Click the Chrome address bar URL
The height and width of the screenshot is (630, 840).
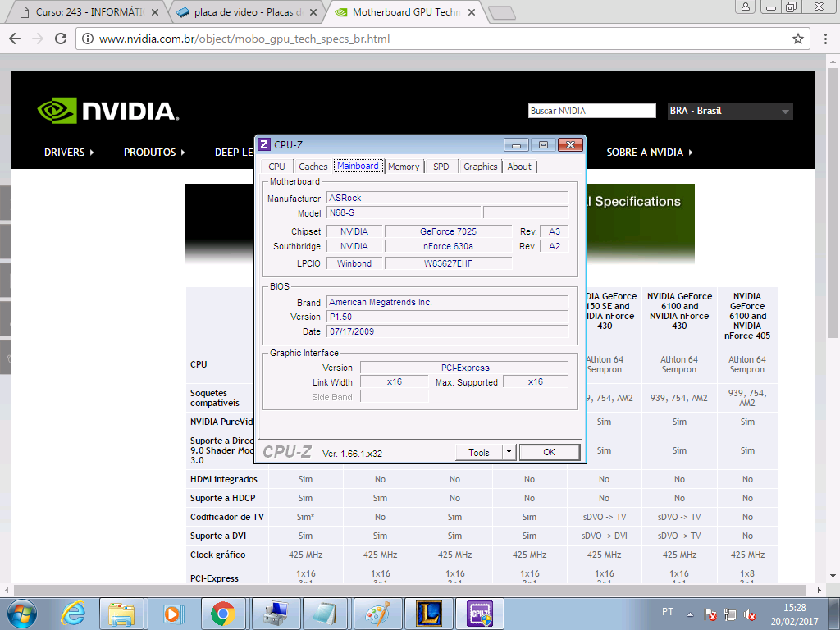click(x=244, y=39)
